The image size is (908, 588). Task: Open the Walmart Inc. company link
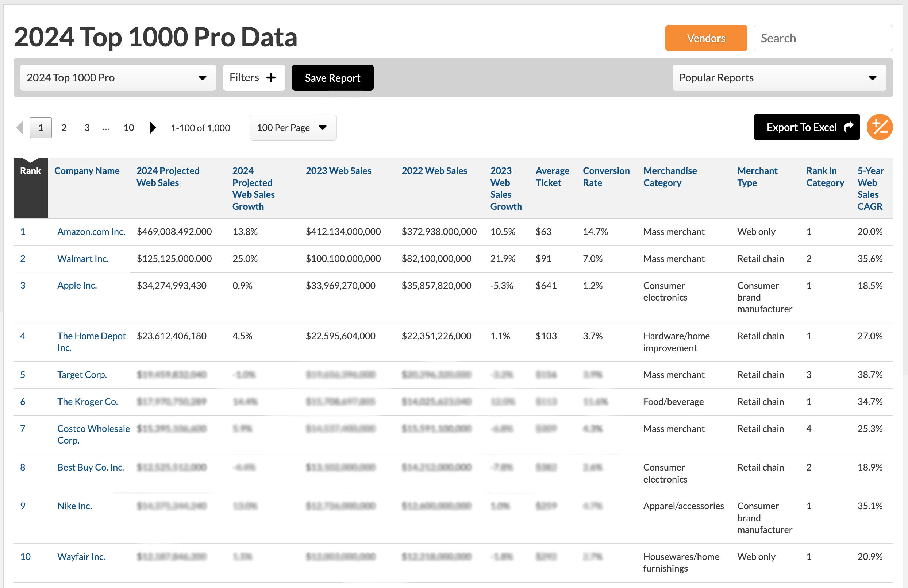coord(83,259)
